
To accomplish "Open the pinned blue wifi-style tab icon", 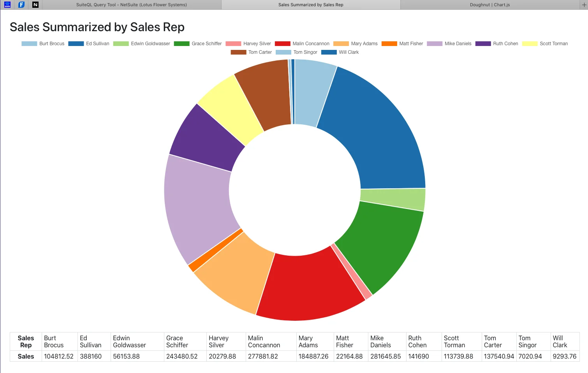I will pyautogui.click(x=7, y=5).
